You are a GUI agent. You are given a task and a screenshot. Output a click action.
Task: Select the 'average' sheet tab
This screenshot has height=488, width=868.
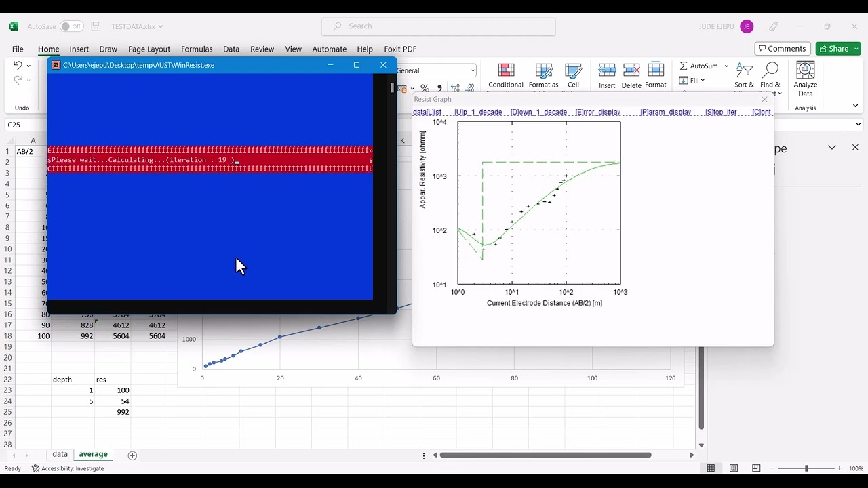(93, 454)
